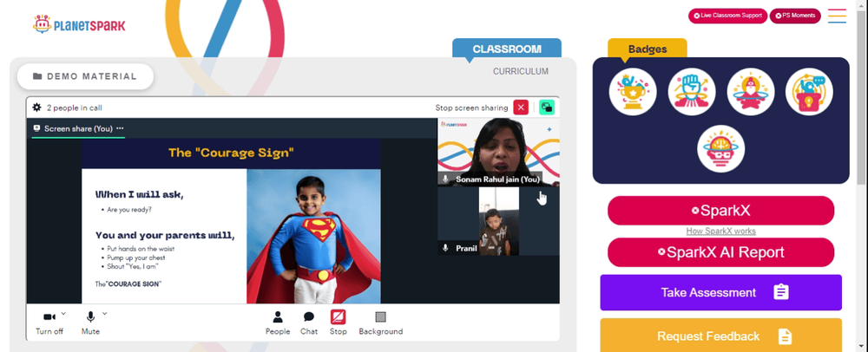Stop screen share from toolbar
The height and width of the screenshot is (352, 868).
click(339, 323)
